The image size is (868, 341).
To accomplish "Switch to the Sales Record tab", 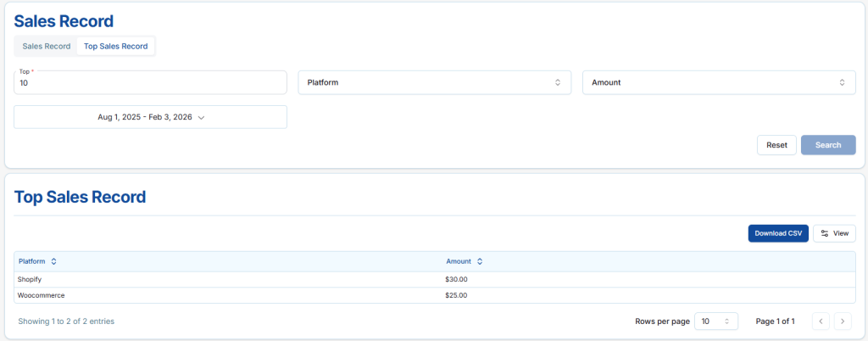I will (47, 47).
